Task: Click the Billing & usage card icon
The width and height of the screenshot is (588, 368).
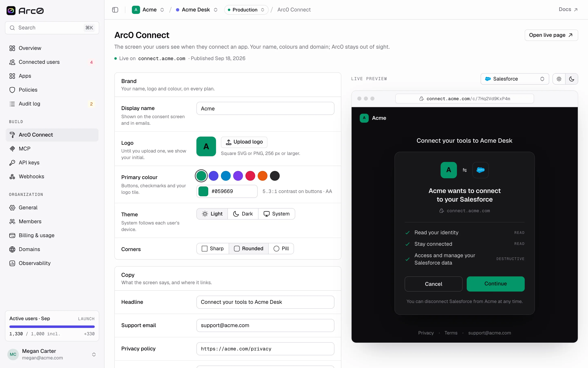Action: point(12,235)
